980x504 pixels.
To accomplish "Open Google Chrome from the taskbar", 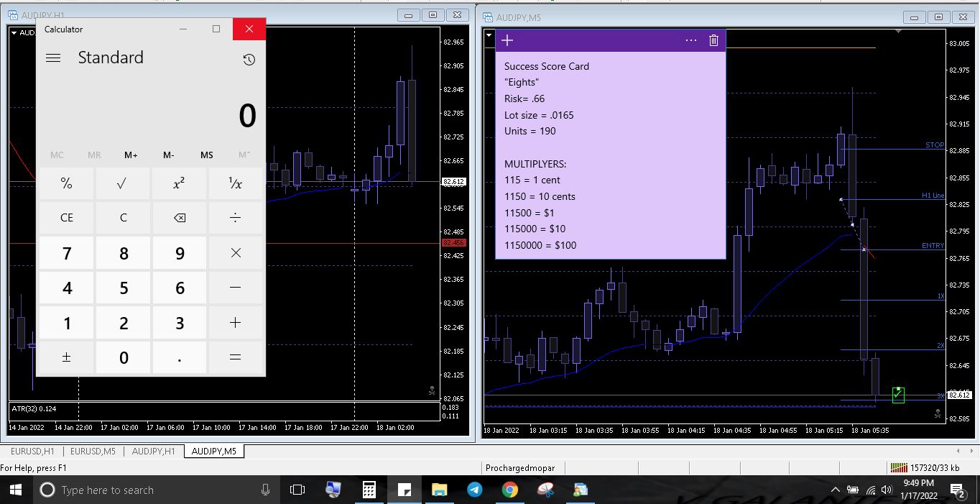I will click(x=509, y=490).
